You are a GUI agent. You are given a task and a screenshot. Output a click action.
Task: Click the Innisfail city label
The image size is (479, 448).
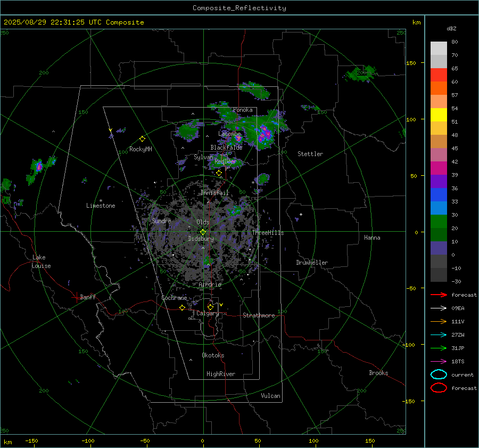pyautogui.click(x=214, y=193)
